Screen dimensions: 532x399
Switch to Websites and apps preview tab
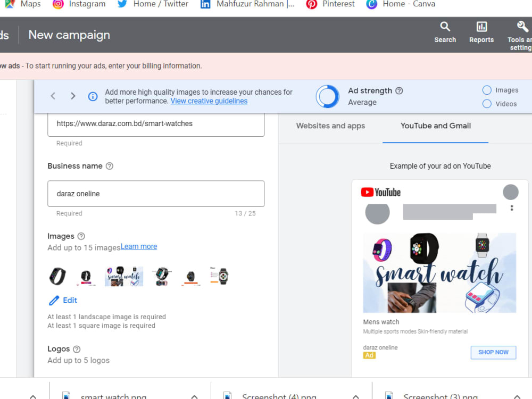[330, 126]
